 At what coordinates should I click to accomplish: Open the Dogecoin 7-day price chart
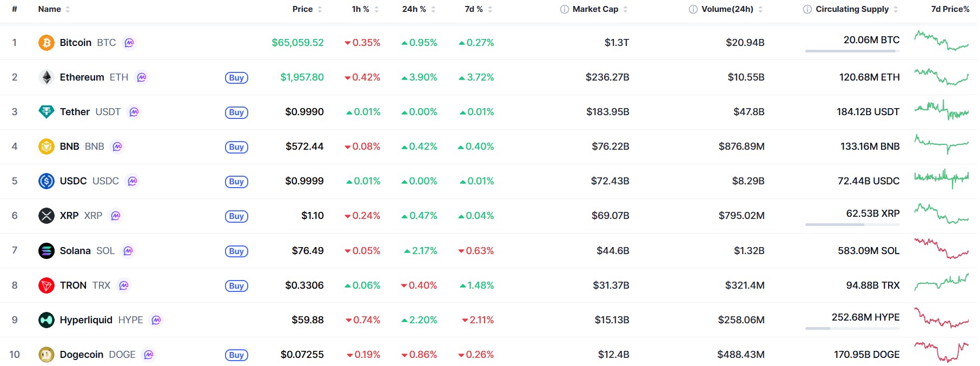point(942,351)
